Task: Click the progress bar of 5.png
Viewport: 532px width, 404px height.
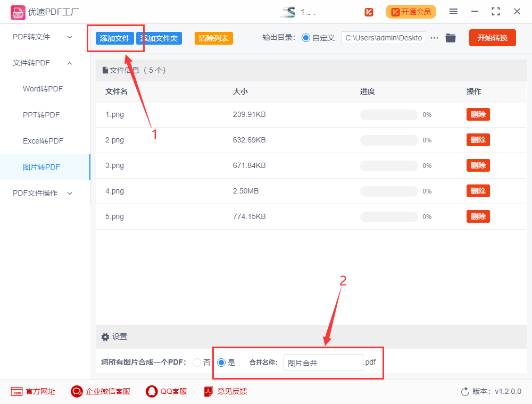Action: click(x=389, y=217)
